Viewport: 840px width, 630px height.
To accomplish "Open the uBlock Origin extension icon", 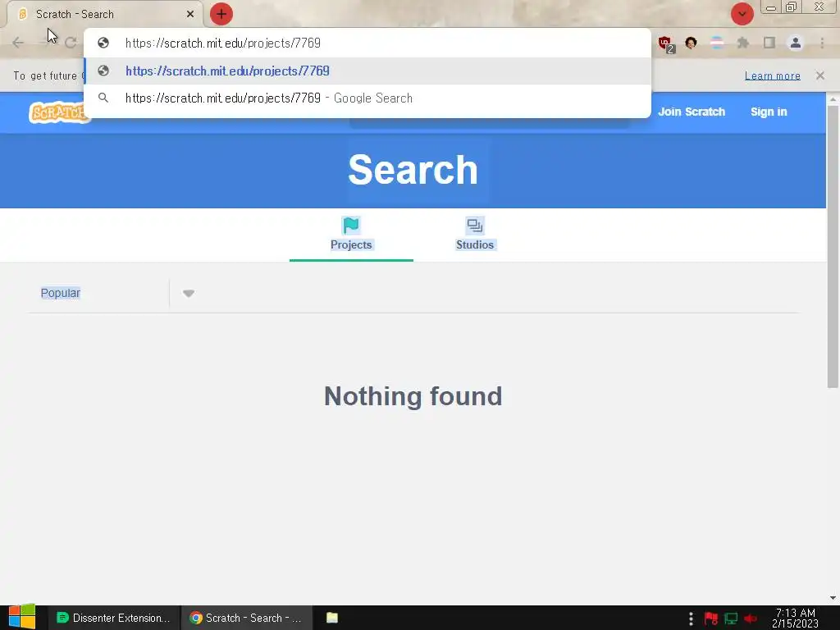I will (x=666, y=43).
